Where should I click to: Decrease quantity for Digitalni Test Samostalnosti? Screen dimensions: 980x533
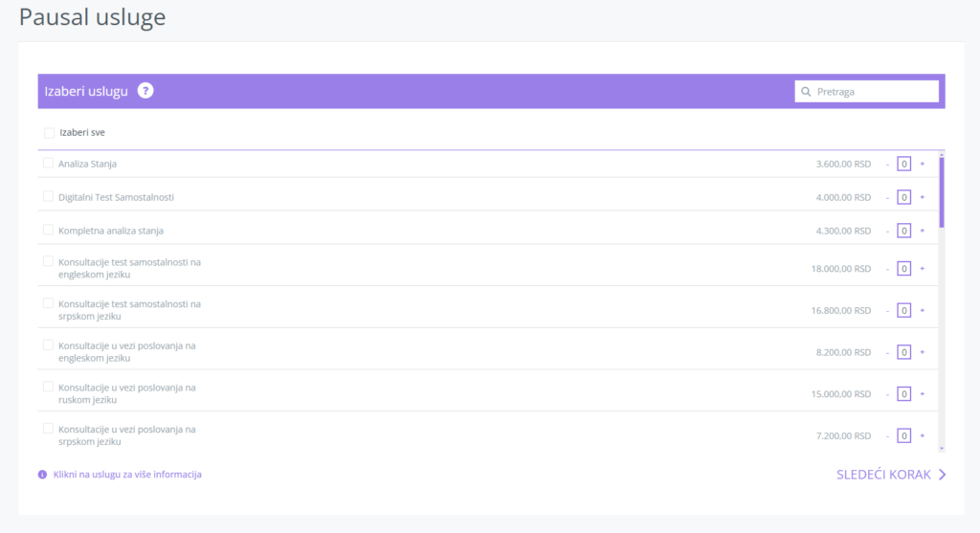pos(887,197)
